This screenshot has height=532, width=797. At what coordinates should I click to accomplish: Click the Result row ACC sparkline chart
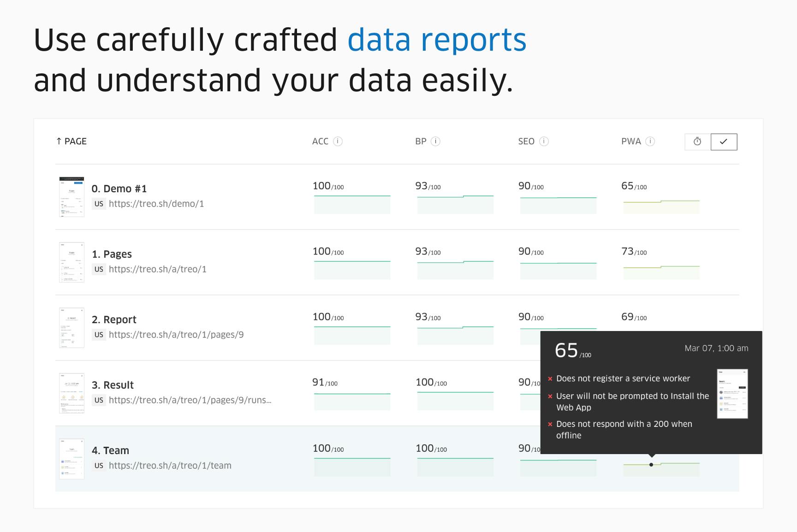pyautogui.click(x=352, y=401)
